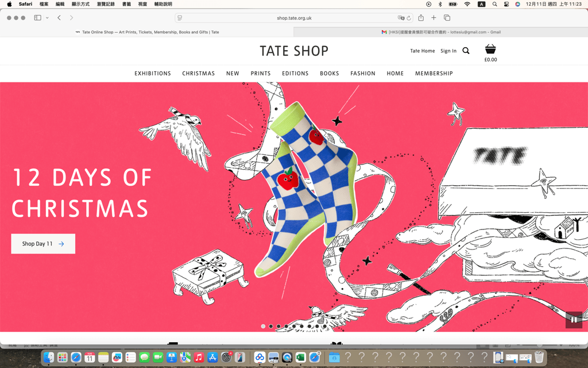
Task: Open Finder from the Dock
Action: click(48, 357)
